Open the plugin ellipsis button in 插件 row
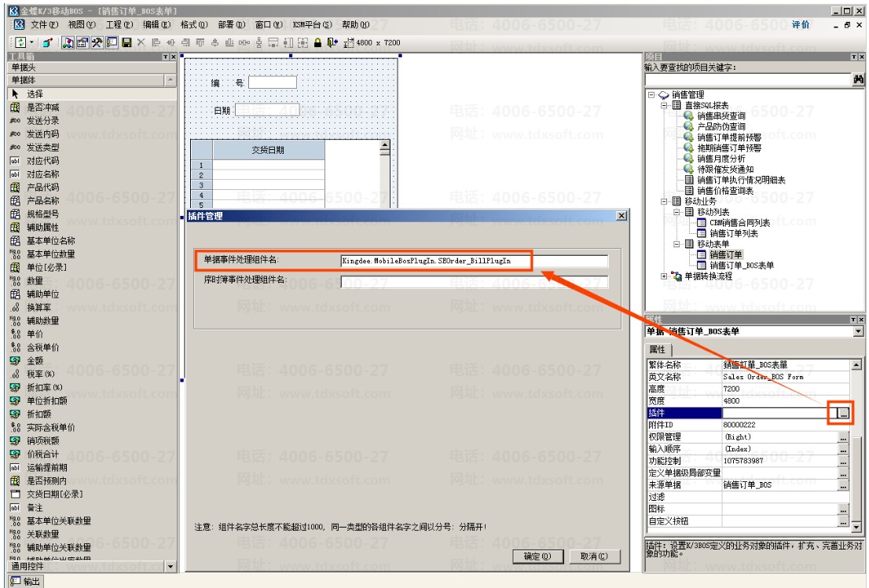This screenshot has width=869, height=588. coord(843,413)
